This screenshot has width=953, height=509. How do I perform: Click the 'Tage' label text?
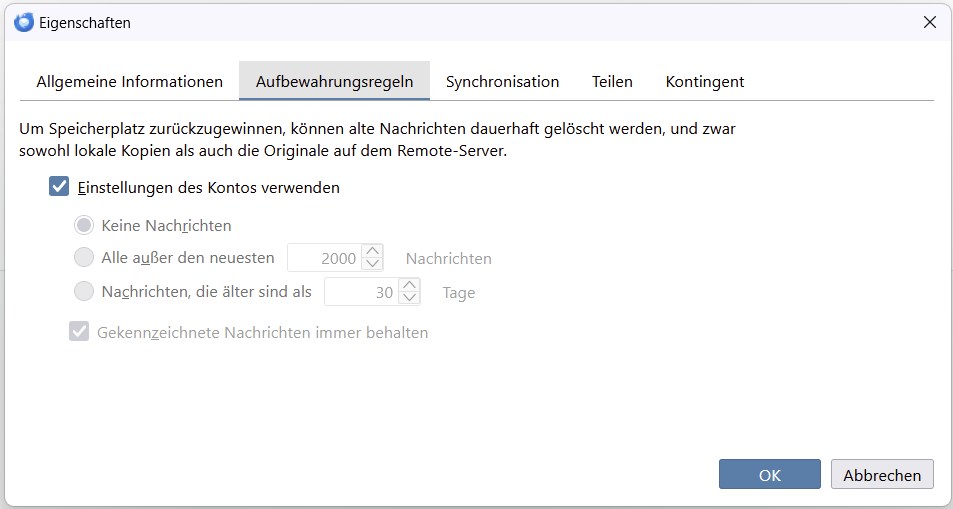pyautogui.click(x=459, y=293)
